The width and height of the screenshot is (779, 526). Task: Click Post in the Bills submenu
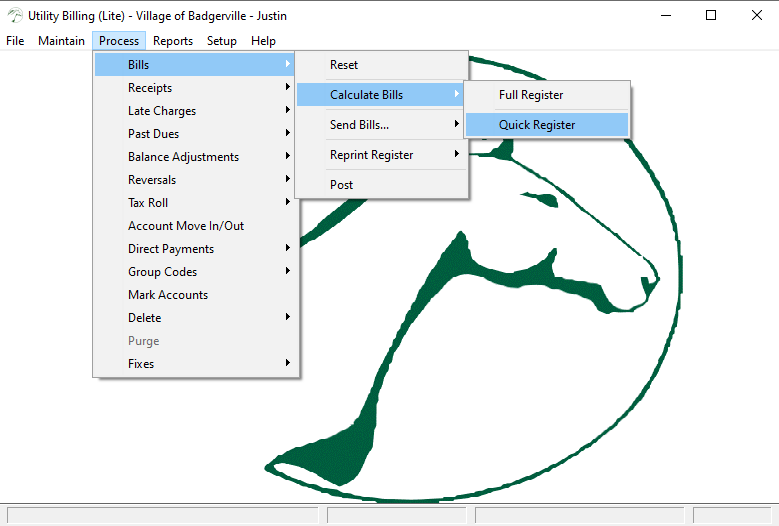pyautogui.click(x=342, y=185)
